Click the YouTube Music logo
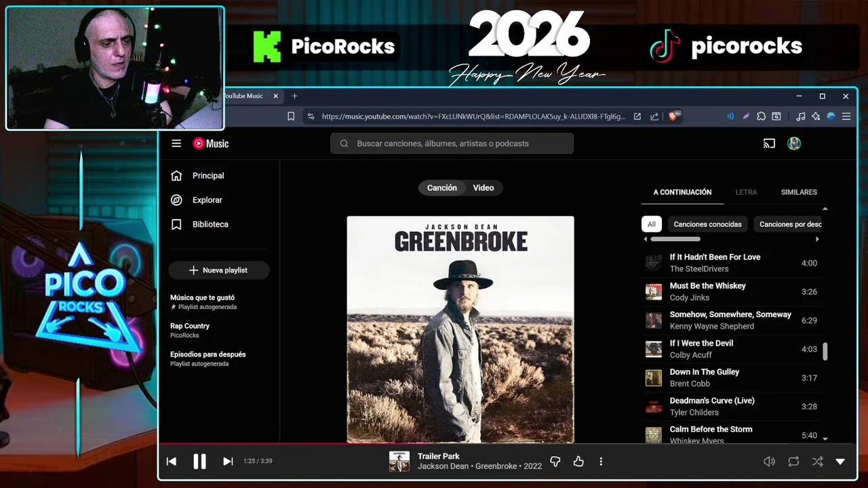 point(211,143)
